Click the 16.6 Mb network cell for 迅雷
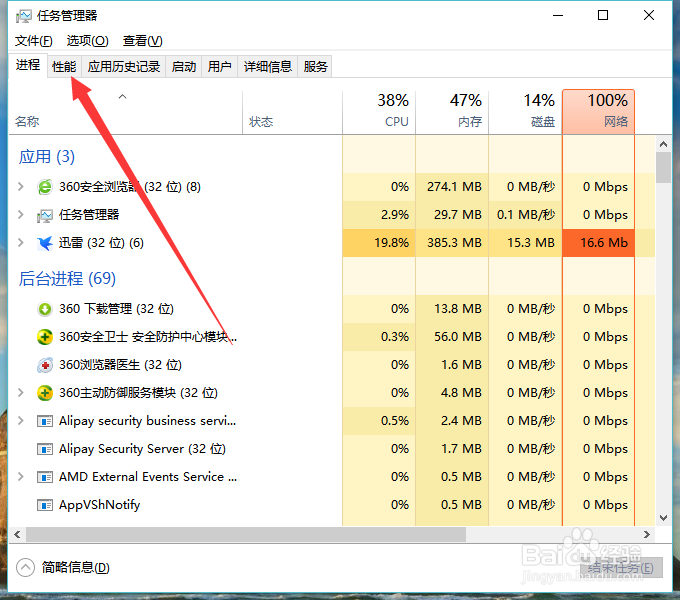 click(x=598, y=243)
